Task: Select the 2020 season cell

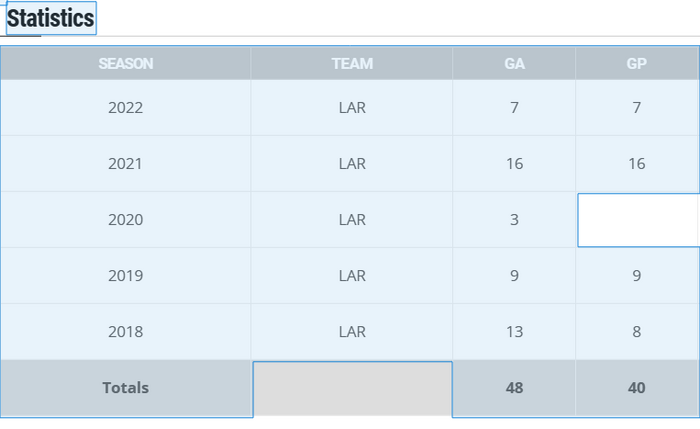Action: pos(126,220)
